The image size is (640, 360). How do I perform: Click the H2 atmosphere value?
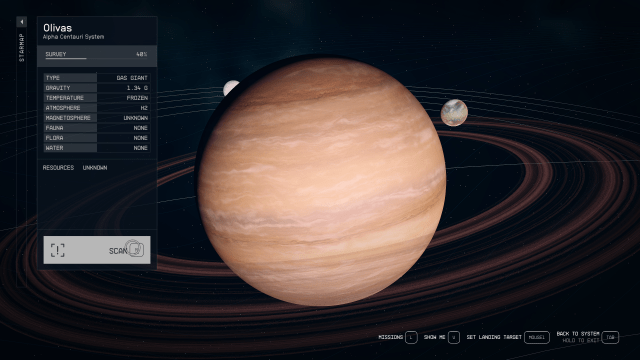(144, 108)
